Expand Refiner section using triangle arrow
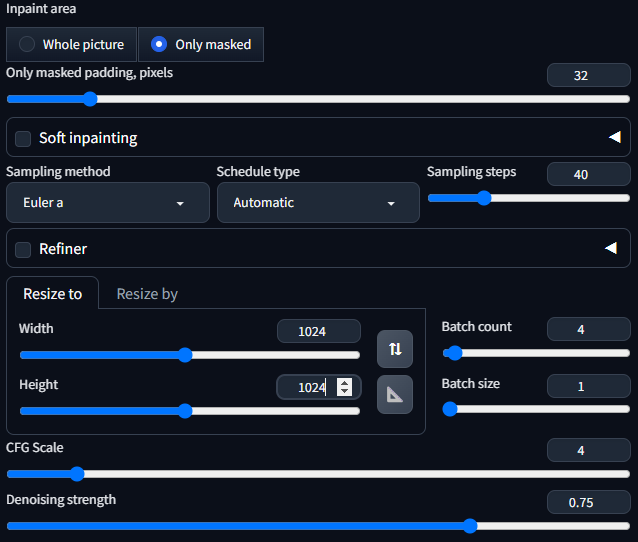 [611, 248]
